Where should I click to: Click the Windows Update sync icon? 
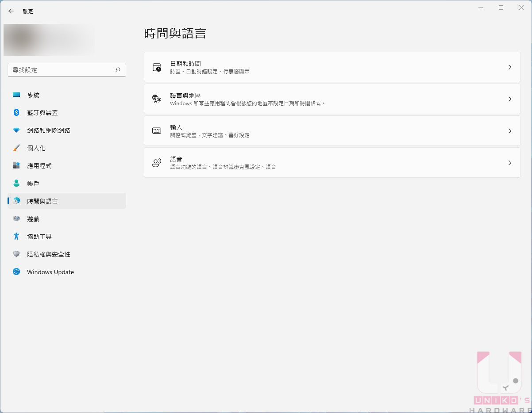coord(16,272)
